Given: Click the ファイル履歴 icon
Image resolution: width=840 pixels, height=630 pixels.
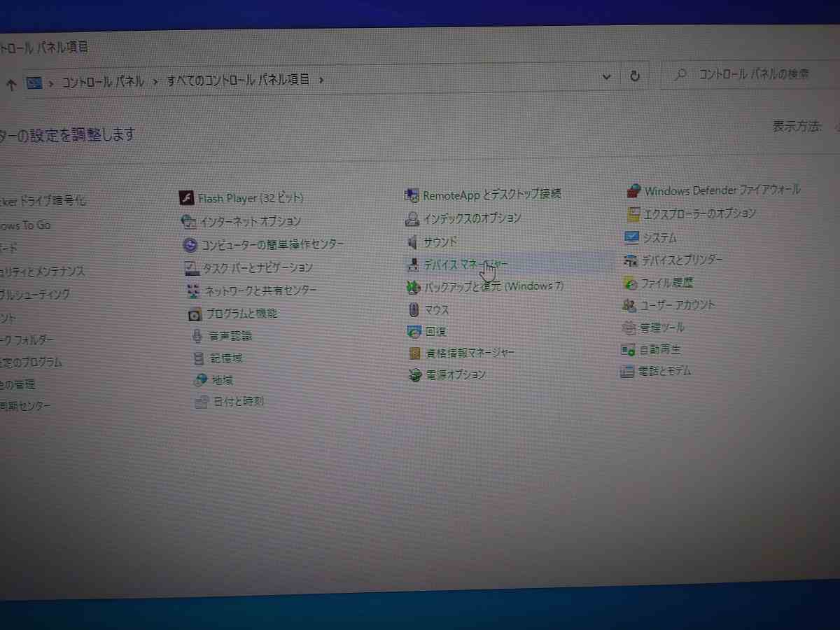Looking at the screenshot, I should tap(629, 283).
